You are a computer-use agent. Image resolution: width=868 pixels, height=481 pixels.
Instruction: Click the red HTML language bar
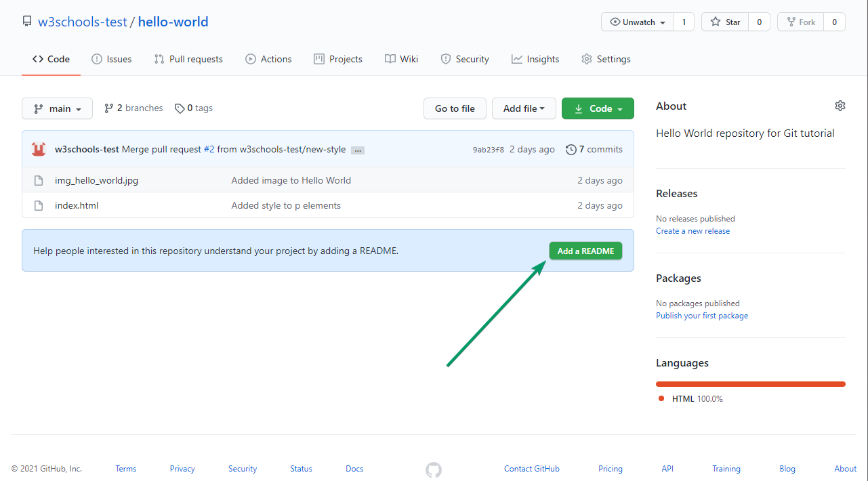click(x=750, y=383)
